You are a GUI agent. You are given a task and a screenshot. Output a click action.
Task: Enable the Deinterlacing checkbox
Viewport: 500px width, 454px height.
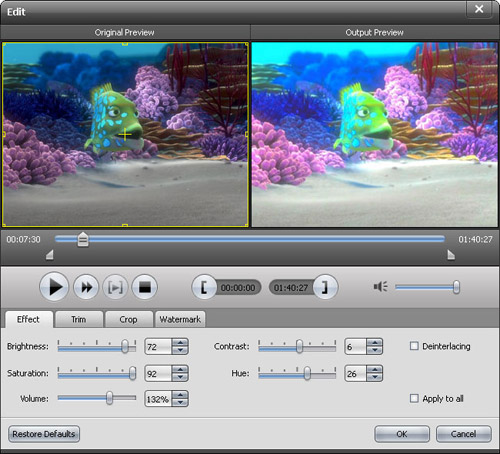coord(414,346)
